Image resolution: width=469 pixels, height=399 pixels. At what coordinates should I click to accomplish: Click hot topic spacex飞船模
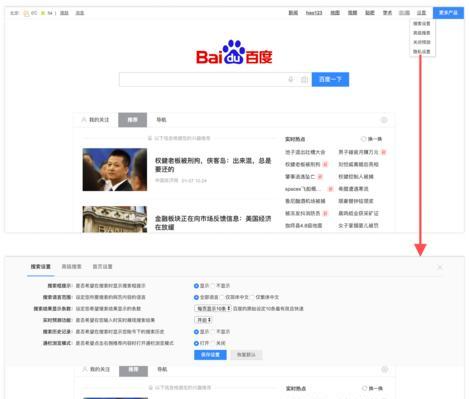click(x=303, y=189)
